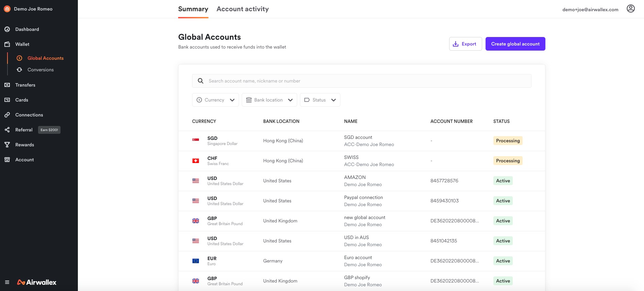The image size is (644, 291).
Task: Click the Conversions refresh icon
Action: [x=19, y=70]
